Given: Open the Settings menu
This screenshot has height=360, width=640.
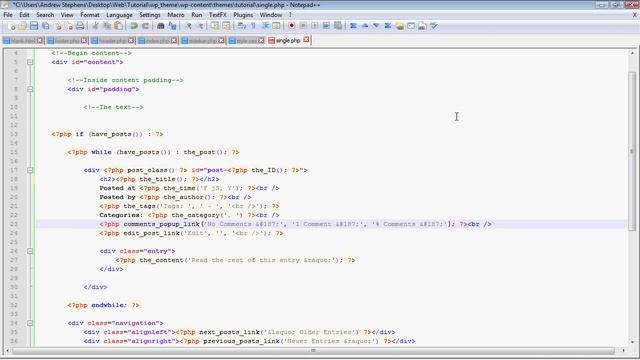Looking at the screenshot, I should coord(150,15).
